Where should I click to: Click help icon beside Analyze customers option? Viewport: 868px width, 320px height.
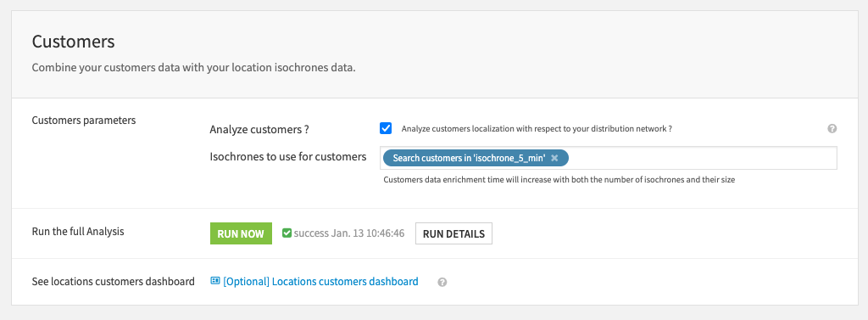[x=832, y=129]
